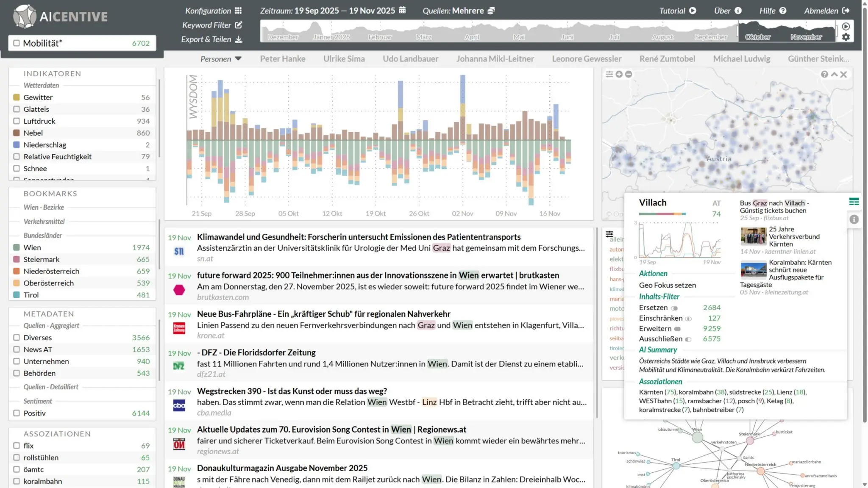Image resolution: width=868 pixels, height=488 pixels.
Task: Open Konfiguration grid menu
Action: pyautogui.click(x=238, y=11)
